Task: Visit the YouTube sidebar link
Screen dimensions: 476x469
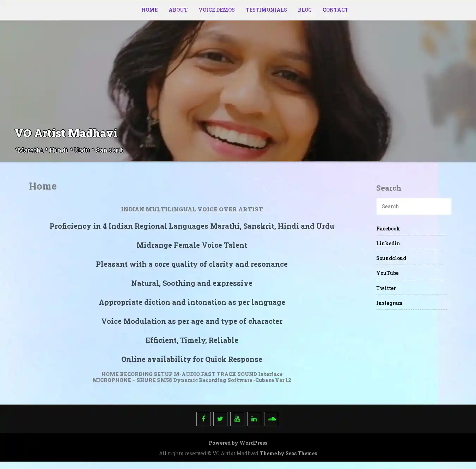Action: 387,273
